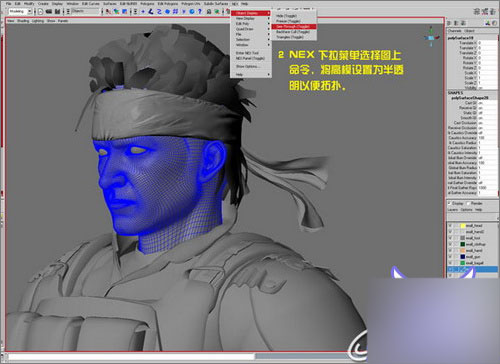This screenshot has width=500, height=364.
Task: Toggle the curves selection mask icon
Action: 159,12
